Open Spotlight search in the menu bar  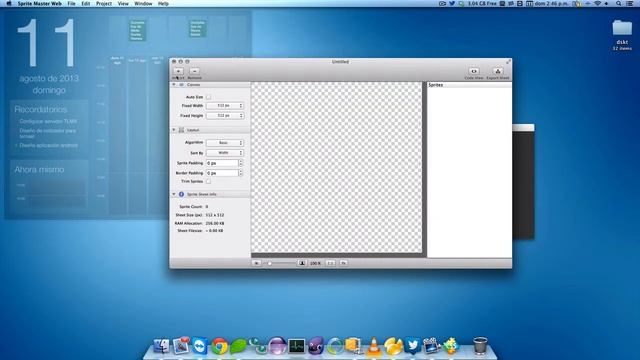(619, 3)
